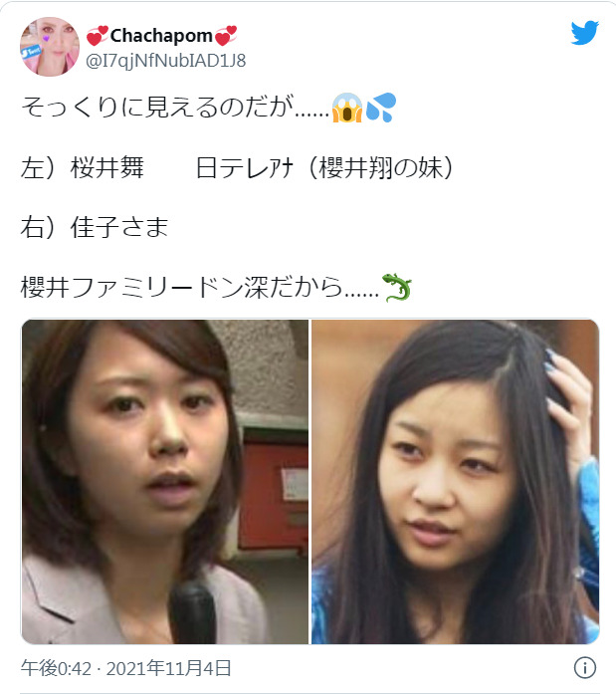Screen dimensions: 616x694
Task: Open the right photo of long-haired woman
Action: (x=456, y=482)
